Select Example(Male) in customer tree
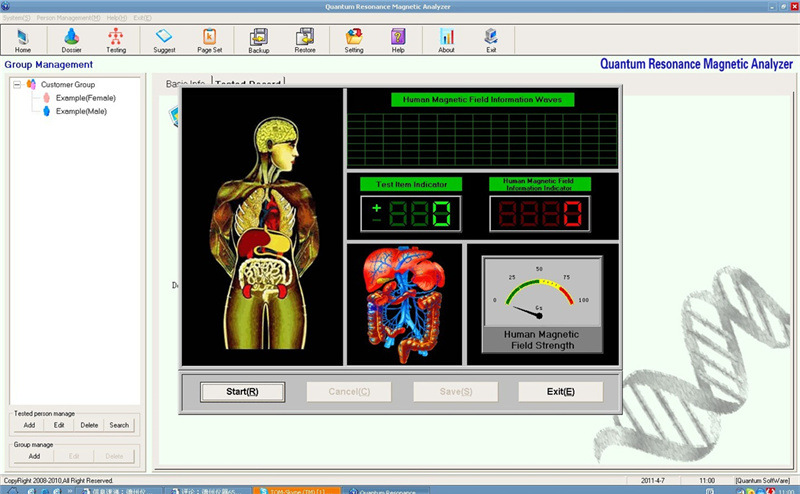 [80, 111]
